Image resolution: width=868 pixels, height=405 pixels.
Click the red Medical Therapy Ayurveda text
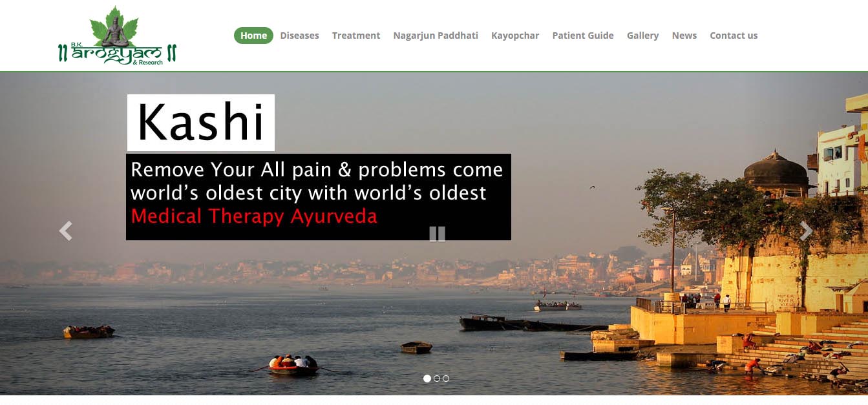click(254, 216)
